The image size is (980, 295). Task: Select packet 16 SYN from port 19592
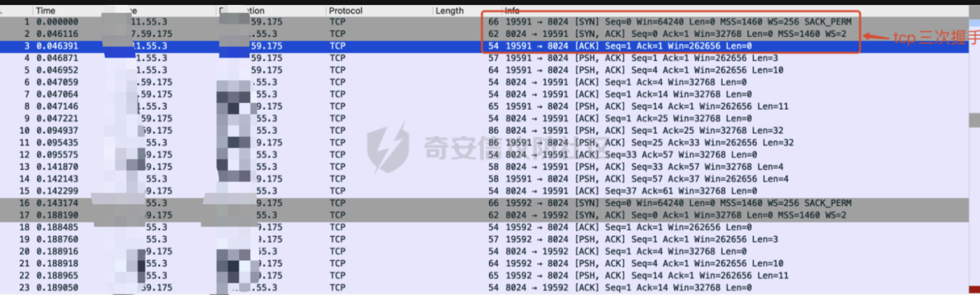point(617,203)
